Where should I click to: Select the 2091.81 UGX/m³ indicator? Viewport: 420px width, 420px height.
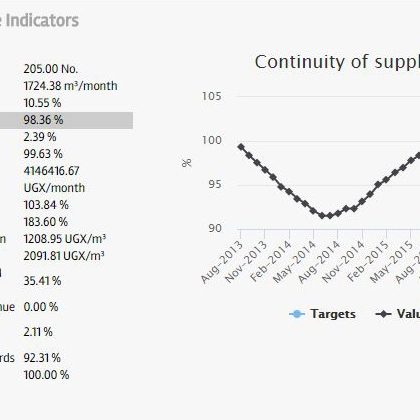click(64, 256)
